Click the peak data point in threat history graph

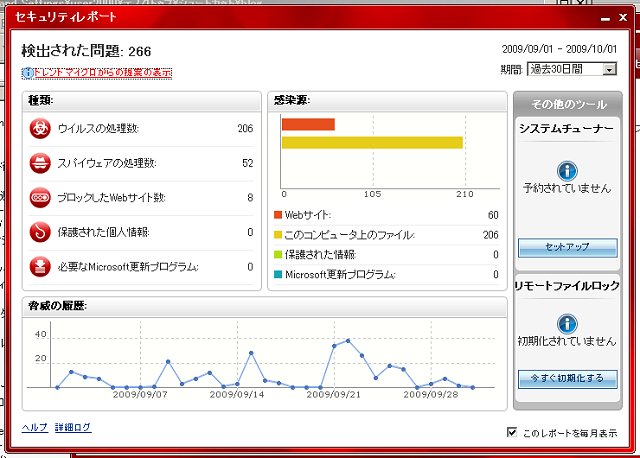point(348,340)
